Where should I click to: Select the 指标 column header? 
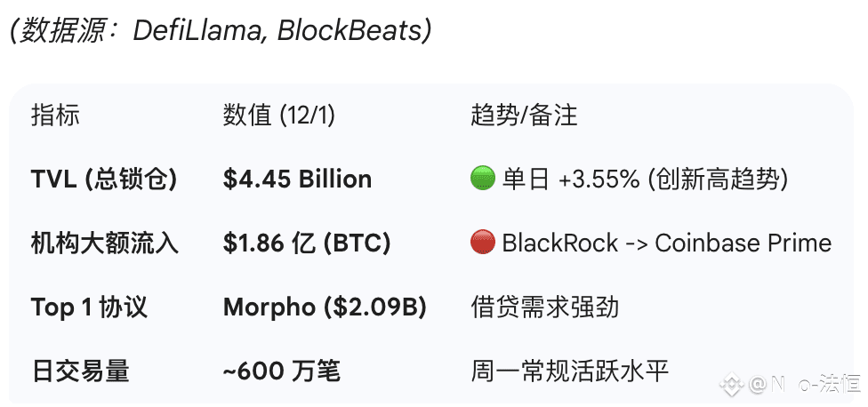(55, 115)
